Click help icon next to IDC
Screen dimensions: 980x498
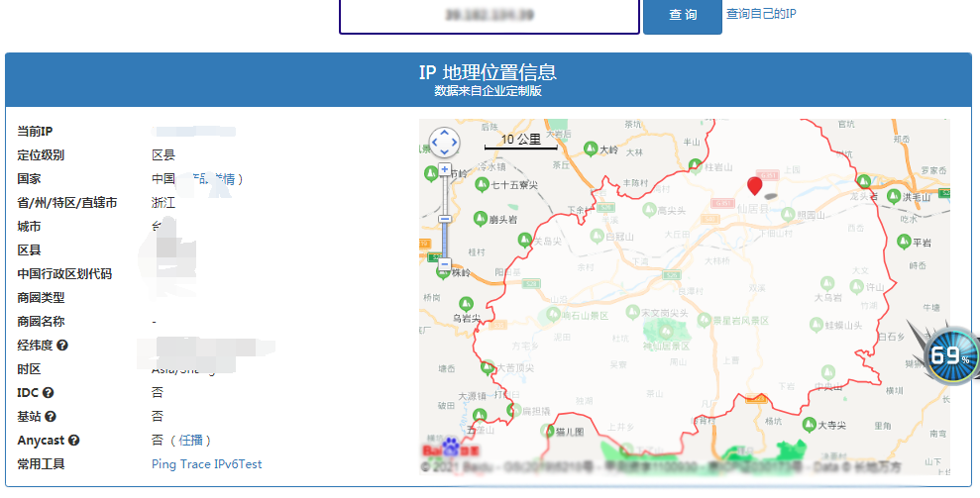[47, 393]
